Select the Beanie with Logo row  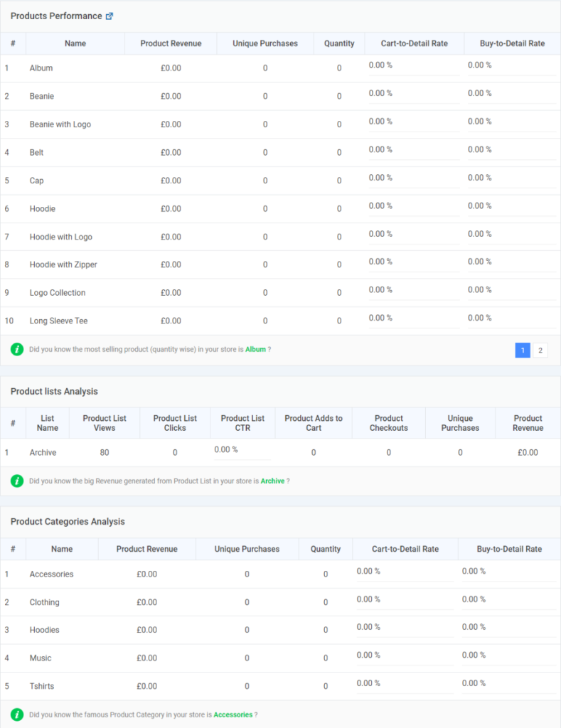(x=60, y=124)
